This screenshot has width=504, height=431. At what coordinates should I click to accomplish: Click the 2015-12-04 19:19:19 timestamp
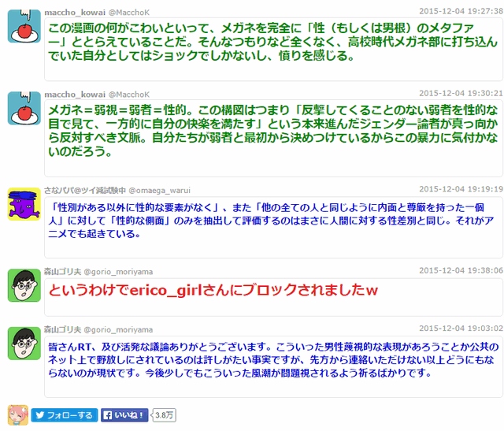(459, 189)
